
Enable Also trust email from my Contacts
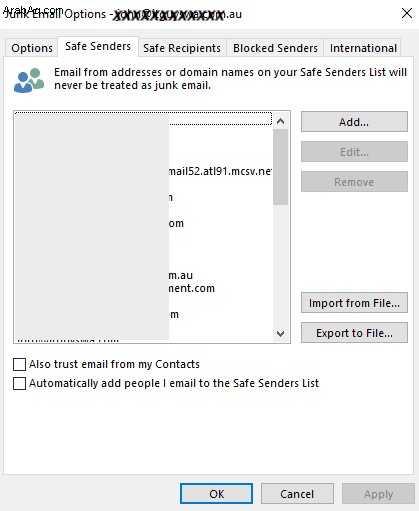coord(19,364)
